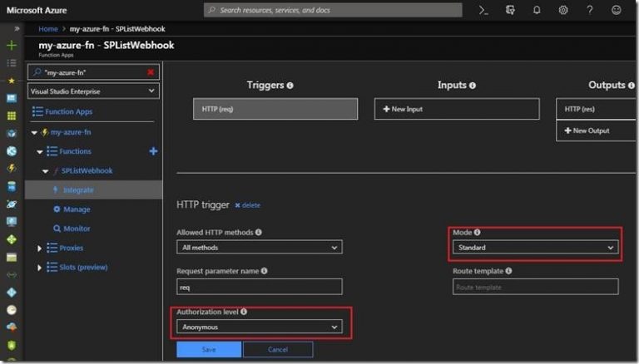Clear the my-azure-fn search filter

coord(151,72)
